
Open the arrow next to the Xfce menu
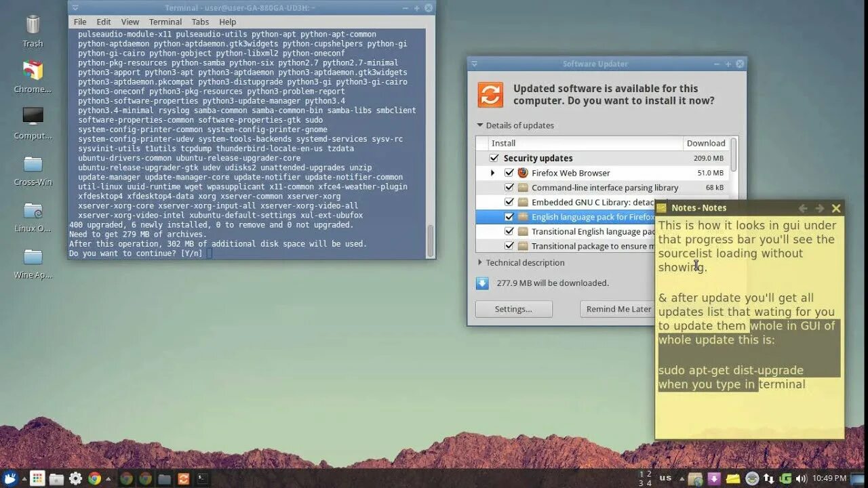tap(24, 479)
